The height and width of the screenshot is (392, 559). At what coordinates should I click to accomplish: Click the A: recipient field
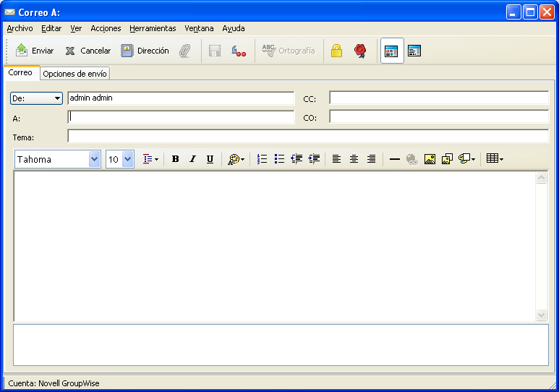click(181, 117)
